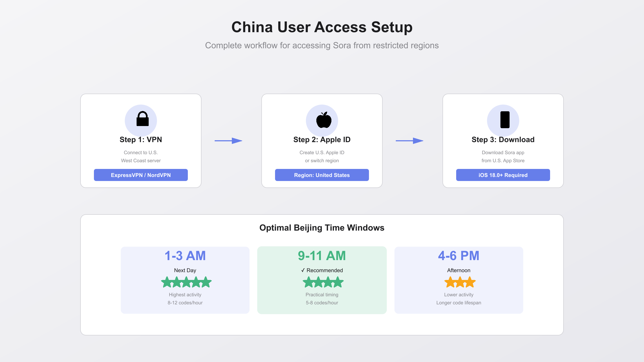This screenshot has height=362, width=644.
Task: Click the Step 1: VPN heading
Action: [141, 139]
